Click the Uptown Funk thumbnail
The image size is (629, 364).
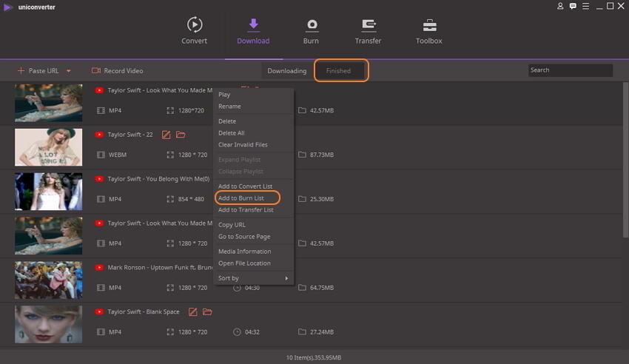49,280
